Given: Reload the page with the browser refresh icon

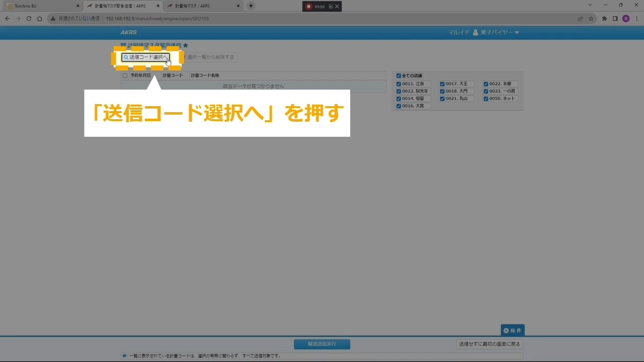Looking at the screenshot, I should click(29, 19).
